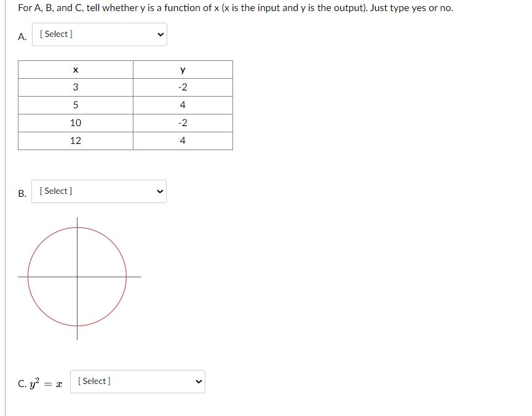Viewport: 532px width, 416px height.
Task: Select the table cell containing 10
Action: click(x=75, y=122)
